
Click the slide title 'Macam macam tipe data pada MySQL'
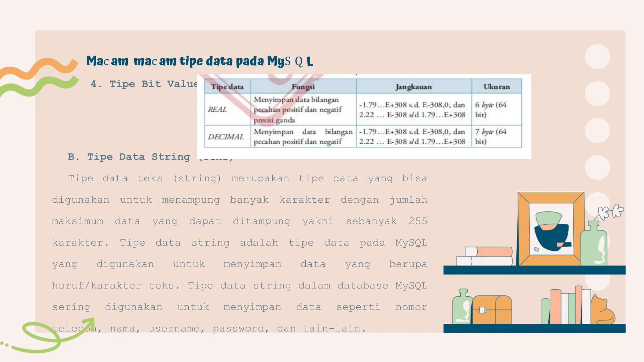tap(200, 61)
